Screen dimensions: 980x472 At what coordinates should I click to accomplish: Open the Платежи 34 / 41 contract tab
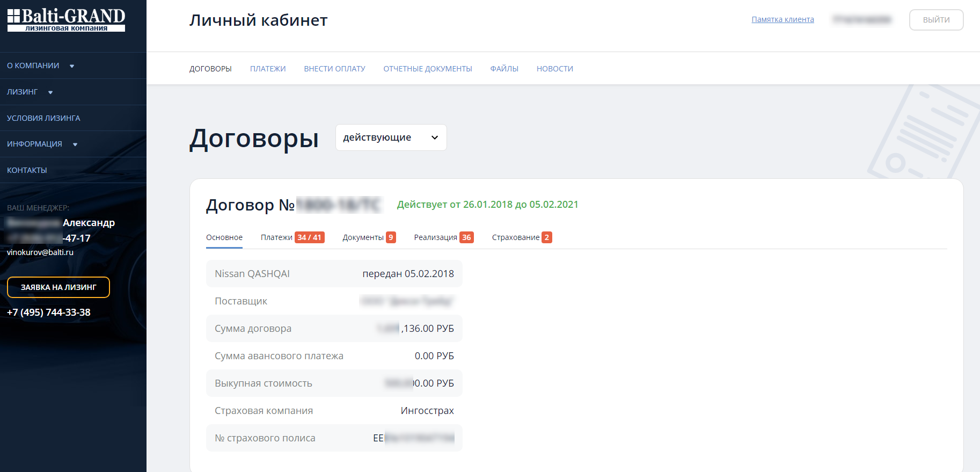(292, 237)
